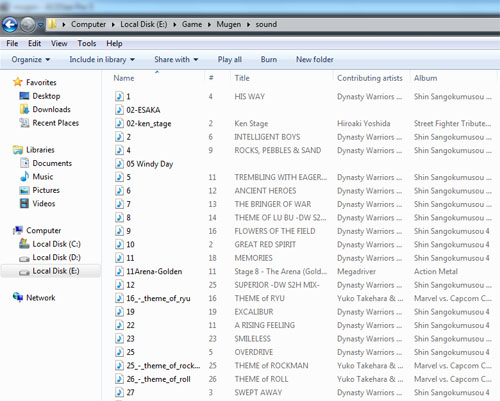Viewport: 500px width, 401px height.
Task: Click the Downloads folder icon
Action: [24, 109]
